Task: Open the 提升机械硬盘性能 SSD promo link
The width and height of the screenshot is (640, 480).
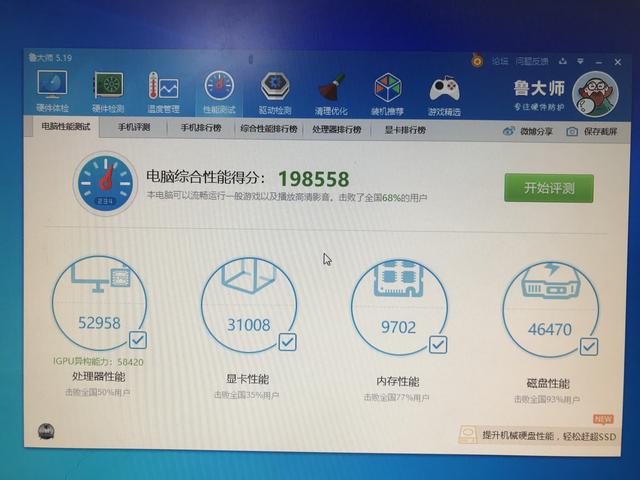Action: coord(549,436)
